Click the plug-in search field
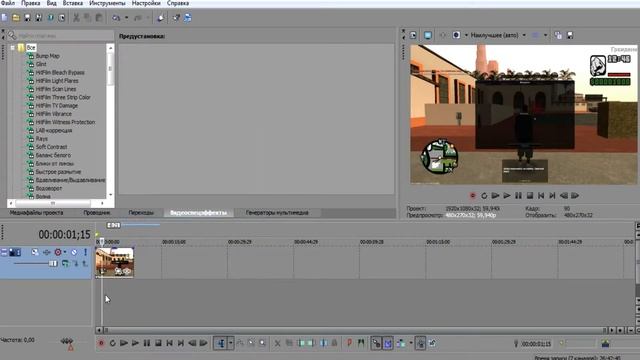The image size is (640, 360). pyautogui.click(x=65, y=36)
